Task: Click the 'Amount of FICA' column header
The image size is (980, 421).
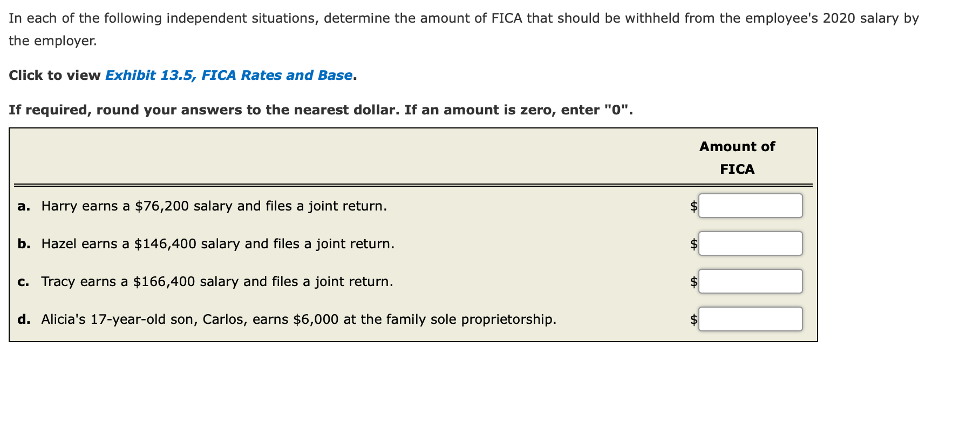Action: [x=737, y=158]
